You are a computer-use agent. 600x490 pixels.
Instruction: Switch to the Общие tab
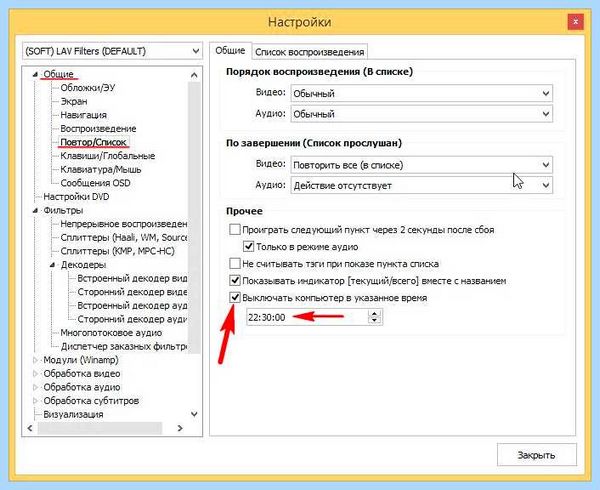pos(230,50)
